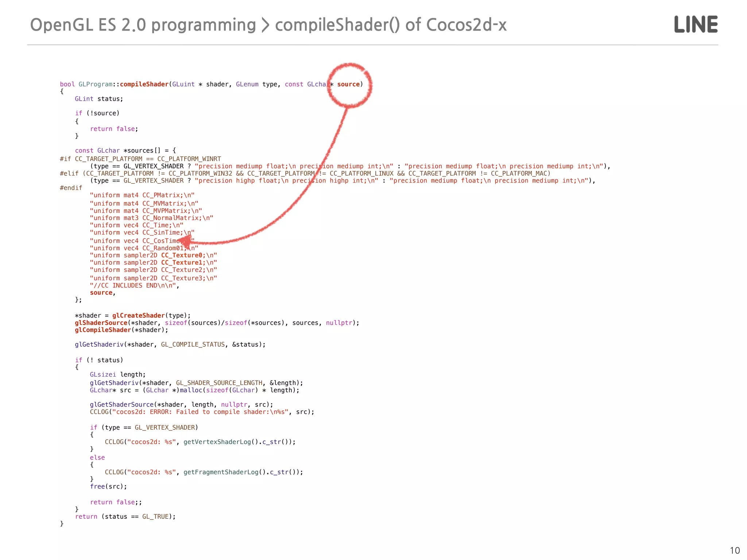Click the GL_COMPILE_STATUS constant
This screenshot has height=560, width=747.
(x=193, y=345)
